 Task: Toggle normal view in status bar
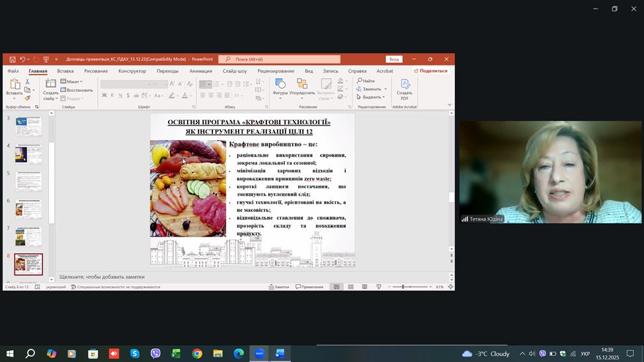337,287
